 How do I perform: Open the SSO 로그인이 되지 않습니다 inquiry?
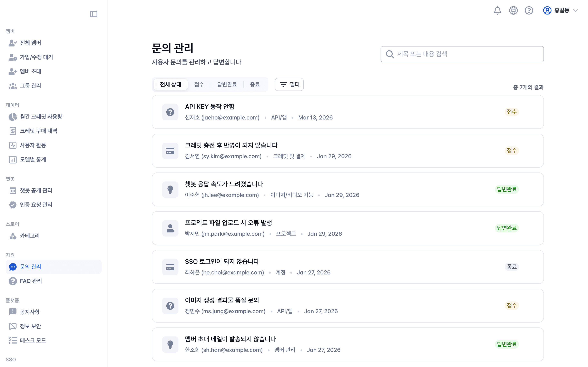[347, 267]
